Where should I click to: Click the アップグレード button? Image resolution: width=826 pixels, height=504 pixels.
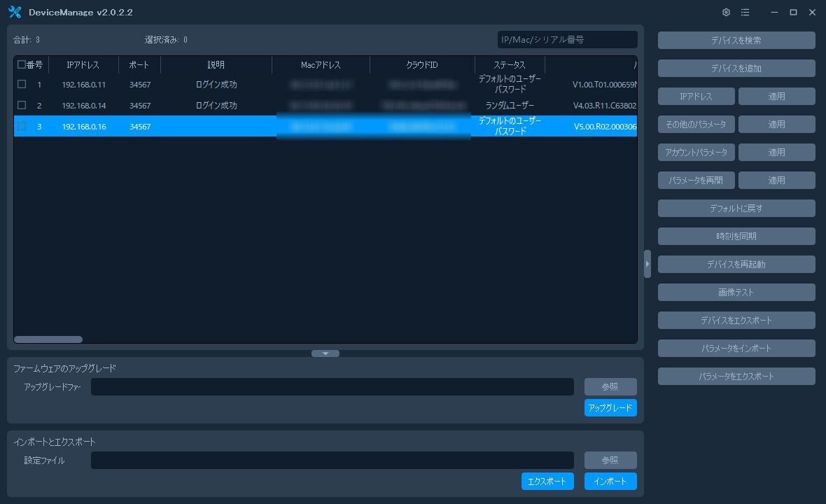pyautogui.click(x=610, y=408)
